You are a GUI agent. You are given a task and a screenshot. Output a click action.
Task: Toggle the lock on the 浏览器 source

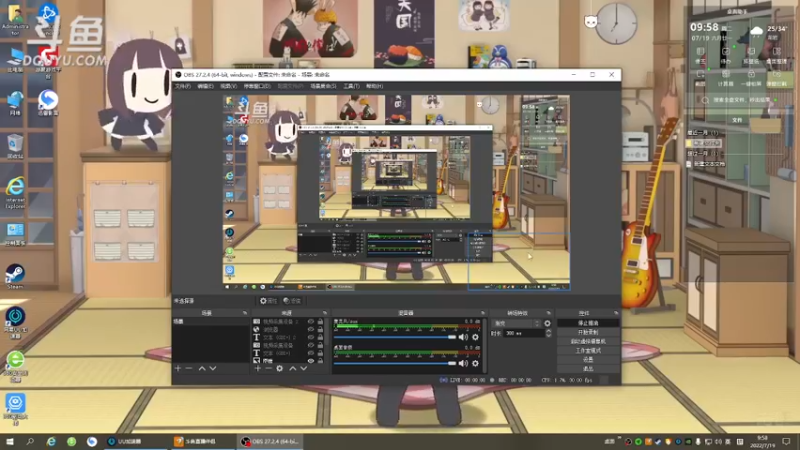point(320,330)
